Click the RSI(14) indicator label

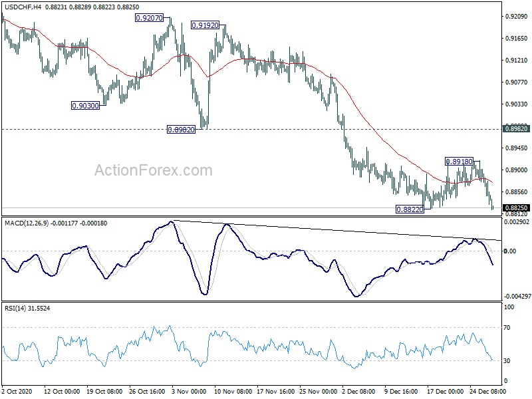[x=15, y=308]
